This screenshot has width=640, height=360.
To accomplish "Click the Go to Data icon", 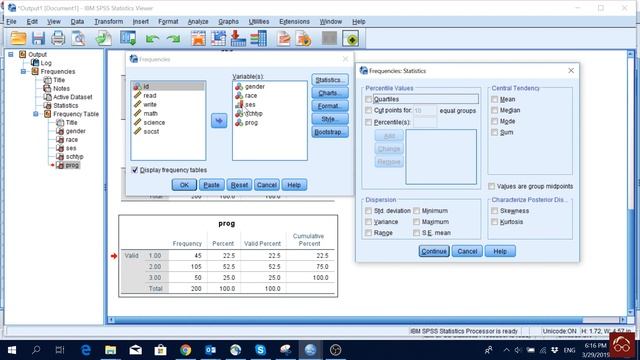I will tap(198, 39).
